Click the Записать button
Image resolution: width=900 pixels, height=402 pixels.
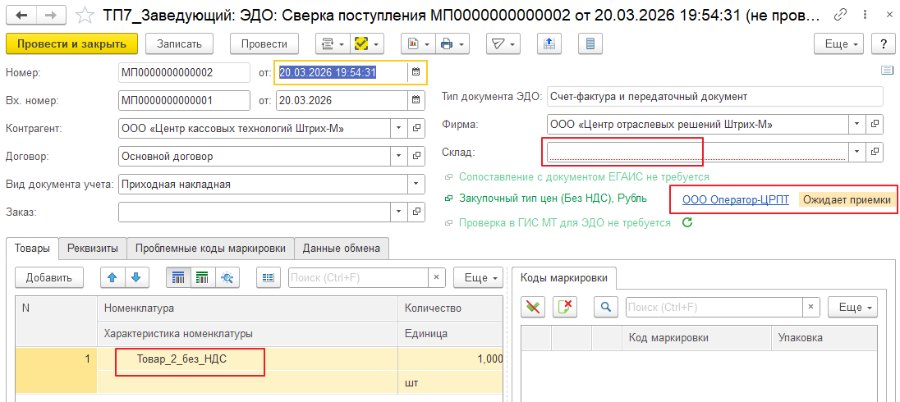tap(179, 44)
